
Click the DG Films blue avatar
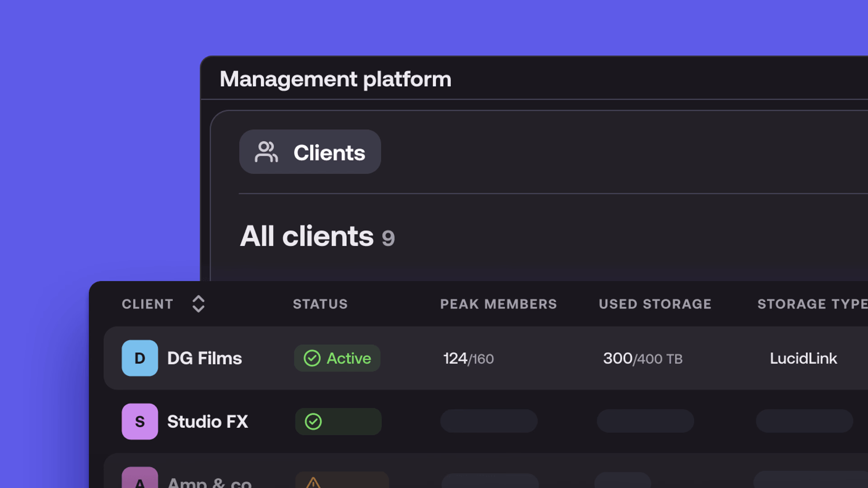tap(139, 358)
